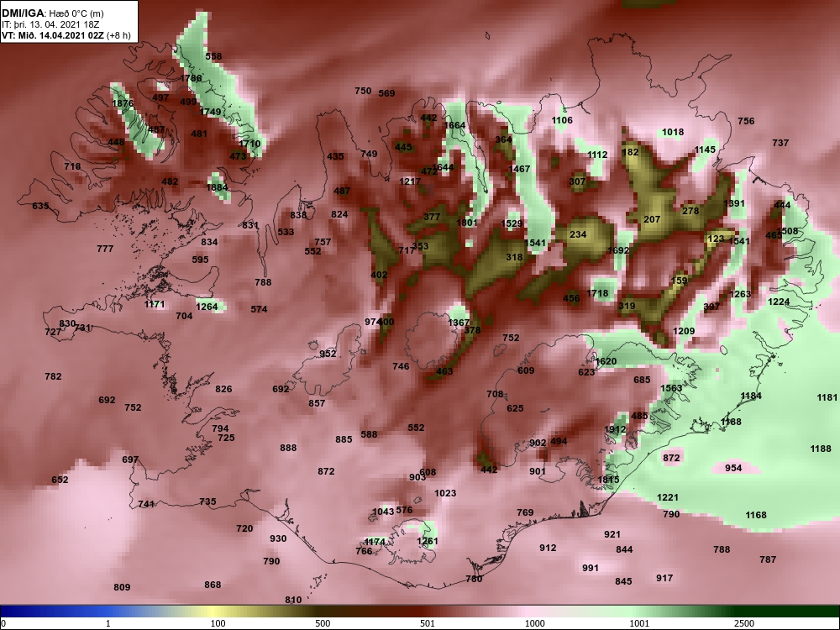Click the map value '182'
This screenshot has height=630, width=840.
631,152
